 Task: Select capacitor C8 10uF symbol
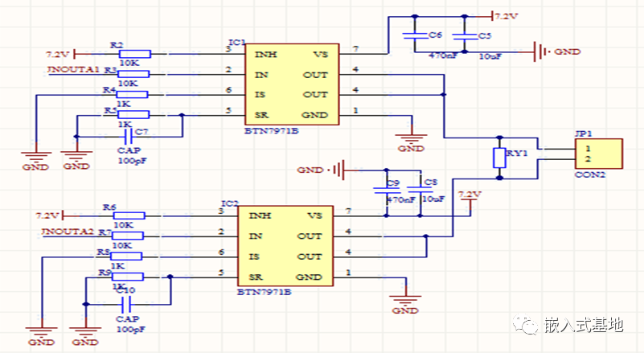tap(418, 191)
